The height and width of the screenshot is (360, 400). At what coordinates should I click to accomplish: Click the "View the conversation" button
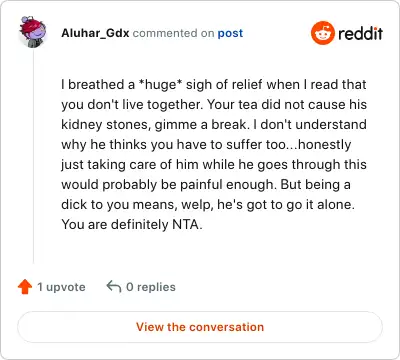point(200,327)
